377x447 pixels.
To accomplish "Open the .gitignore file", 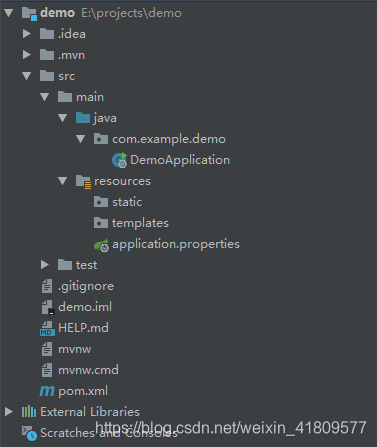I will click(x=86, y=286).
